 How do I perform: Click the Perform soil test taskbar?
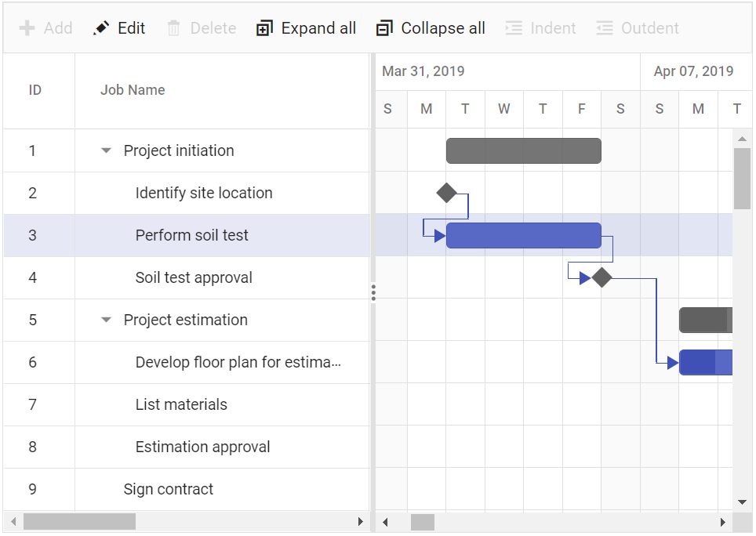click(x=523, y=235)
